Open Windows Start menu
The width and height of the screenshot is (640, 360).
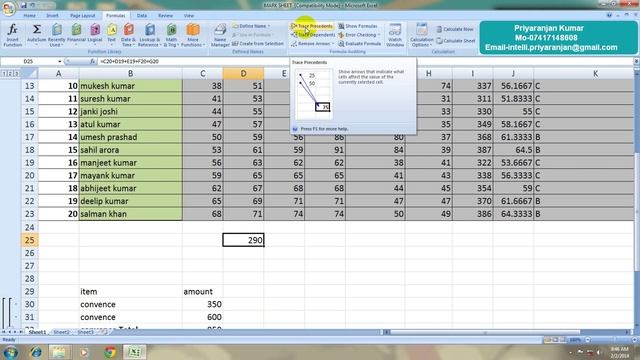(10, 352)
